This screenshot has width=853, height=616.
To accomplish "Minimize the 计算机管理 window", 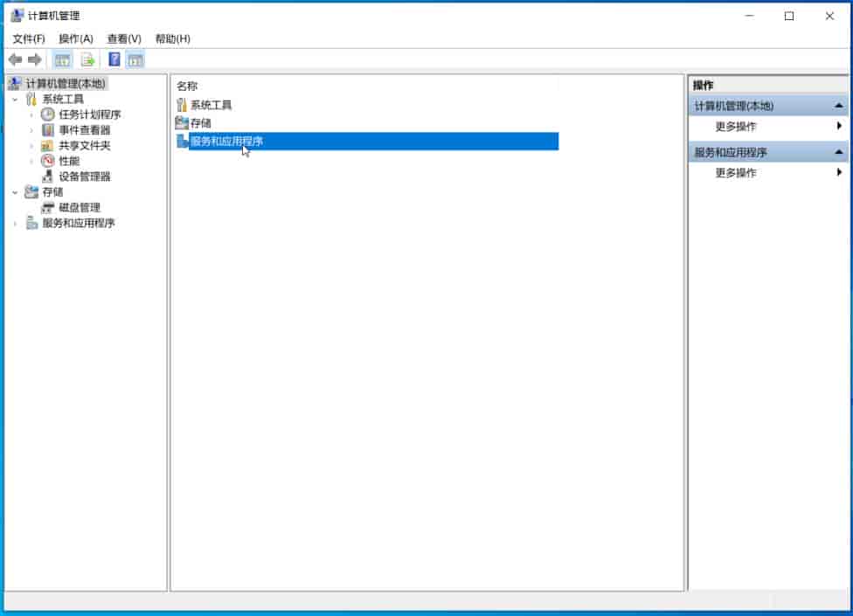I will point(750,16).
